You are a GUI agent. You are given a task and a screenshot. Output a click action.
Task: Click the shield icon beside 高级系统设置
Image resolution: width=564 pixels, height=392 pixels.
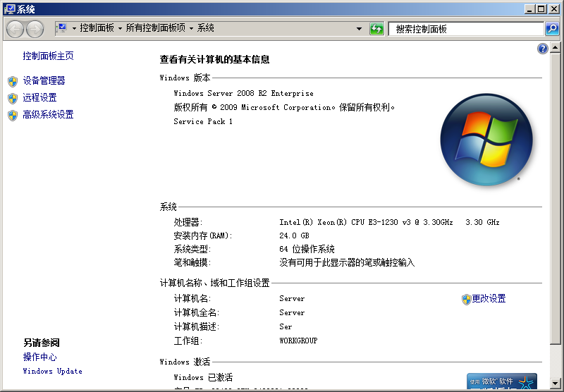coord(13,115)
